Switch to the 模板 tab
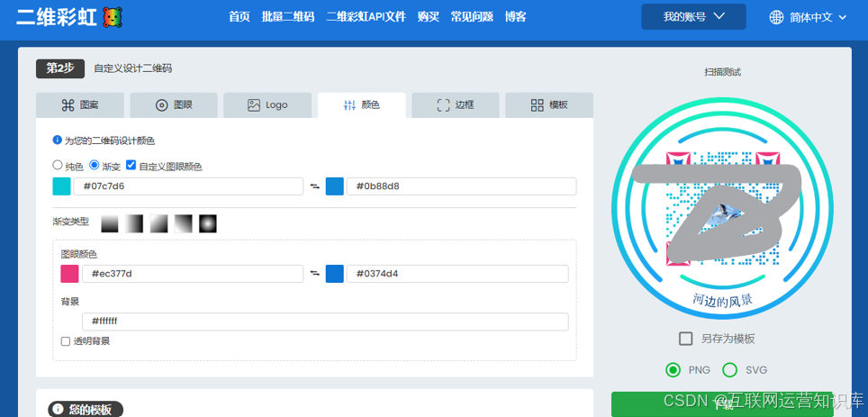868x417 pixels. [549, 105]
